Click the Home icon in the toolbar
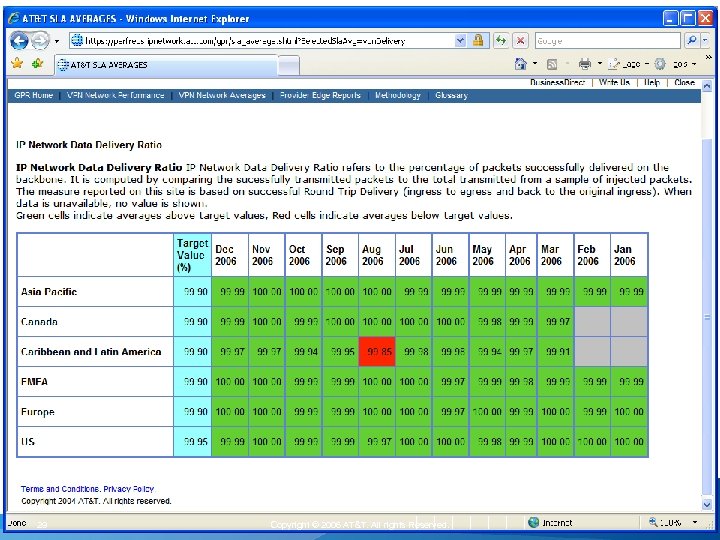Screen dimensions: 720x540 coord(520,64)
